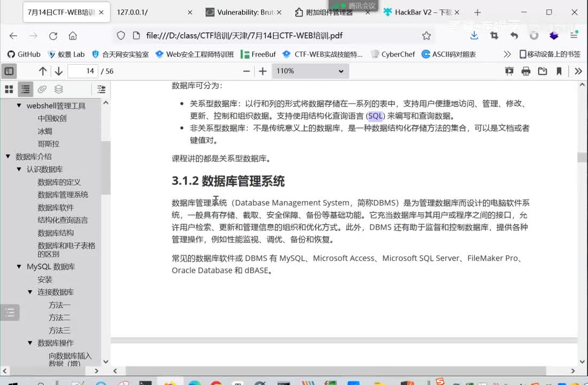This screenshot has width=588, height=385.
Task: Go to next PDF page arrow
Action: click(58, 71)
